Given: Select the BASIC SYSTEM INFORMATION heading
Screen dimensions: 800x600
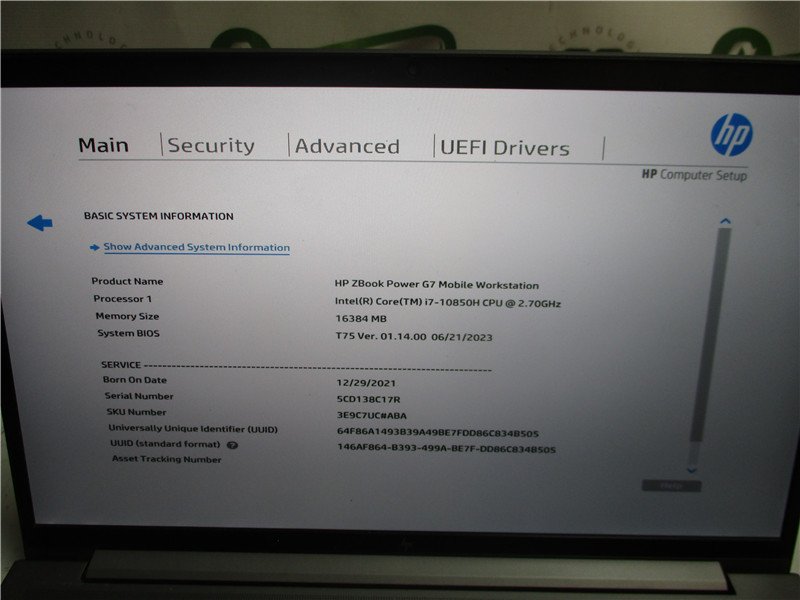Looking at the screenshot, I should [159, 216].
